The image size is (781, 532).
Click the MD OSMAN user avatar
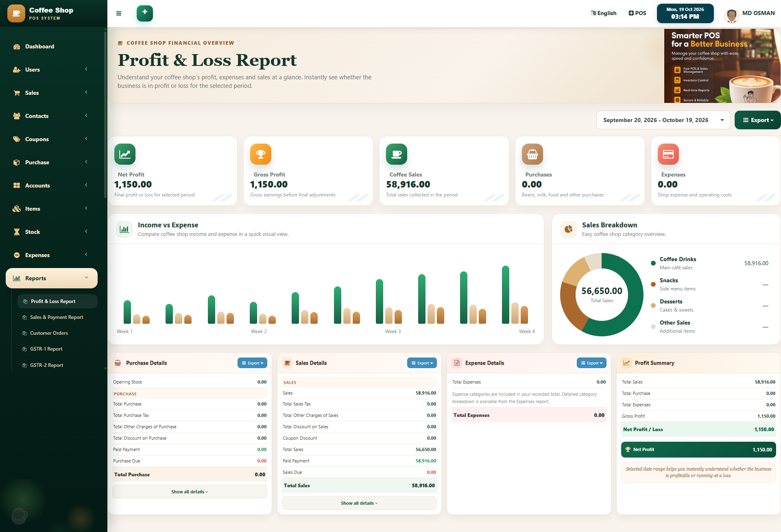coord(732,16)
